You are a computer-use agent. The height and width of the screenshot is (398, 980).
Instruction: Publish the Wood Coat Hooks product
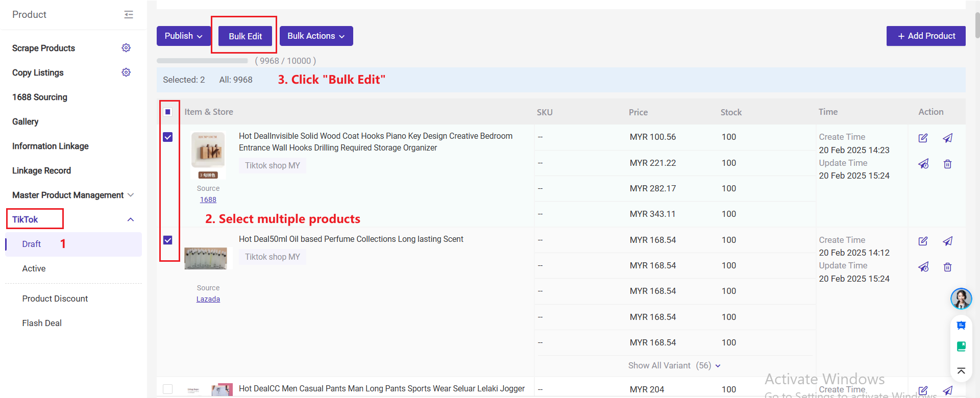pos(948,138)
